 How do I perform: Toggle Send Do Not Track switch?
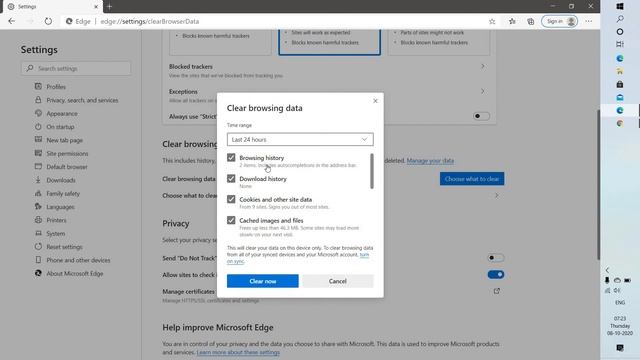click(496, 258)
